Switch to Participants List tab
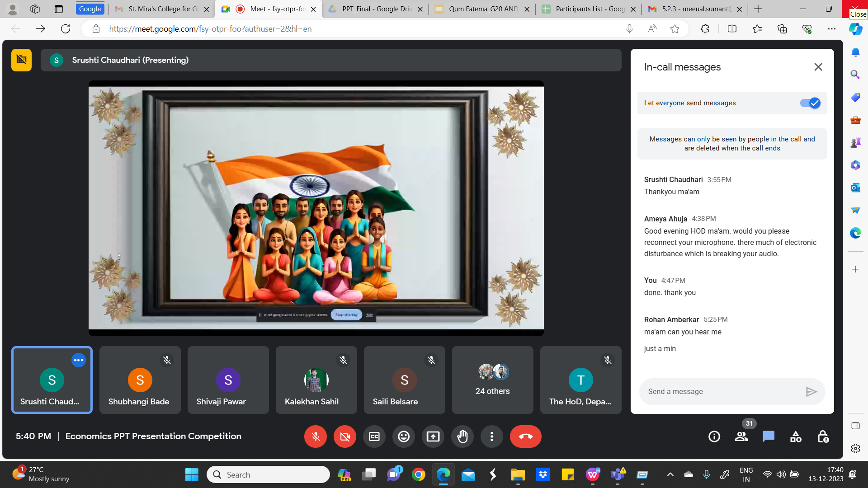The height and width of the screenshot is (488, 868). click(x=590, y=9)
